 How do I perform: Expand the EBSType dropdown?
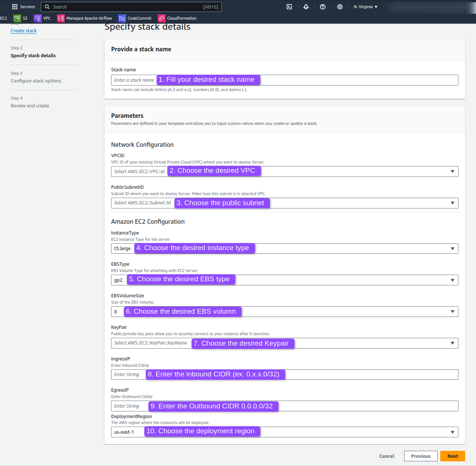284,280
